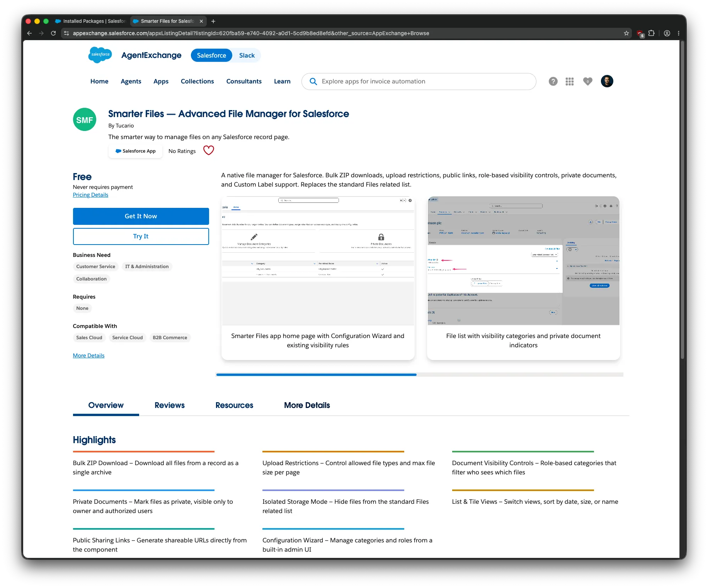Click the screenshot carousel scroll bar
The width and height of the screenshot is (708, 588).
click(317, 375)
